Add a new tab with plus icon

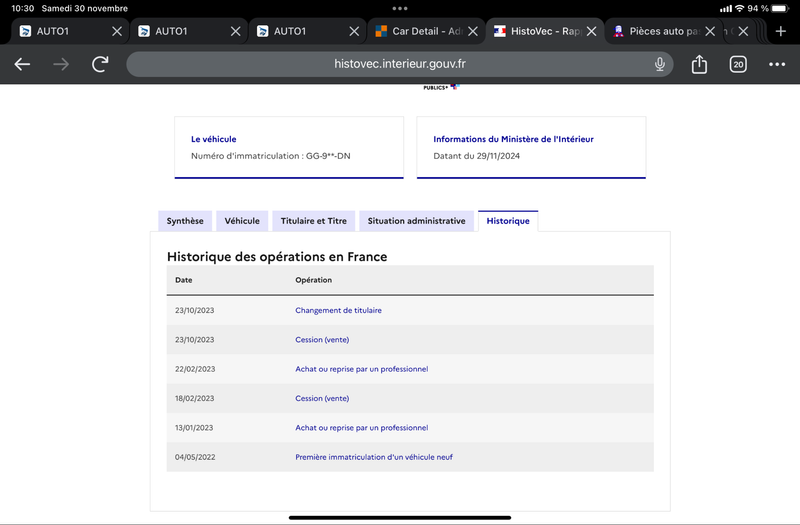tap(781, 31)
